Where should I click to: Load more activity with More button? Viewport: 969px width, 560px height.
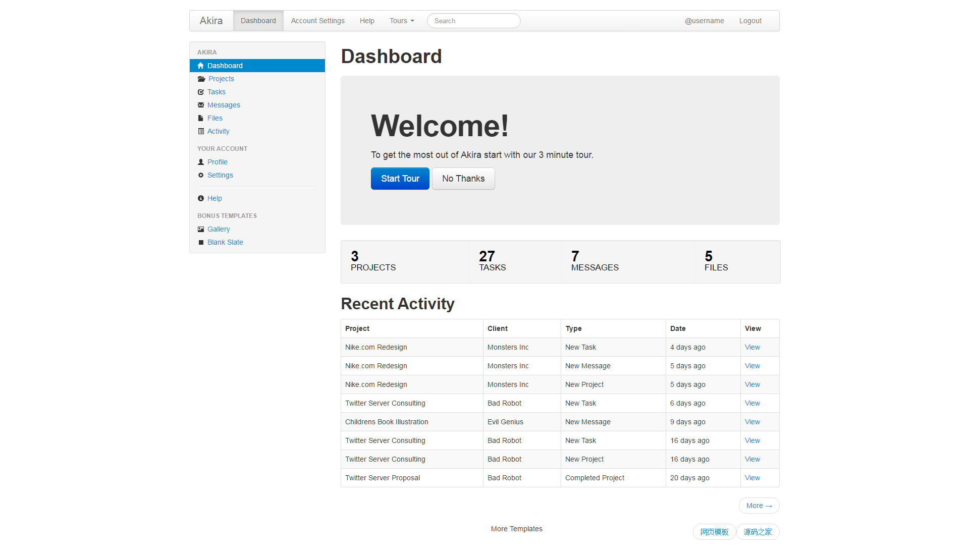click(759, 506)
